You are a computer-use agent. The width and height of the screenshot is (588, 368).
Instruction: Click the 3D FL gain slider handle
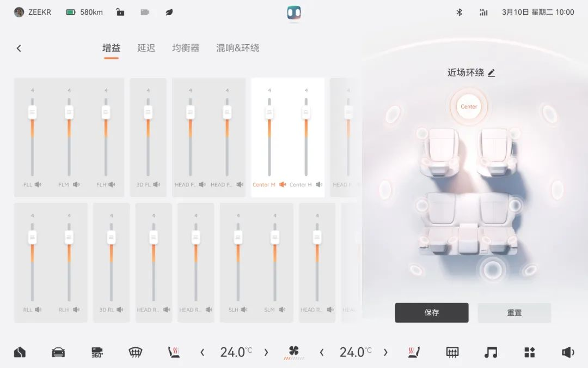coord(148,112)
